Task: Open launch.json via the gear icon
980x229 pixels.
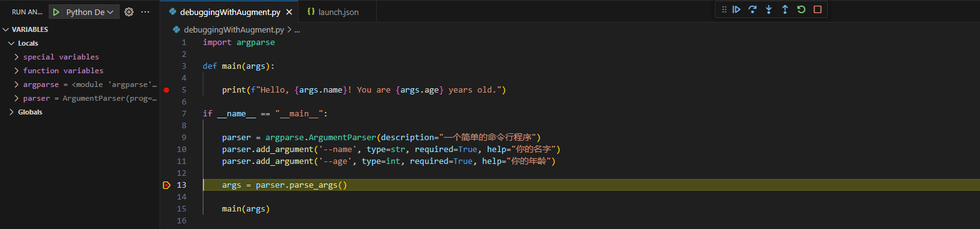Action: pyautogui.click(x=129, y=12)
